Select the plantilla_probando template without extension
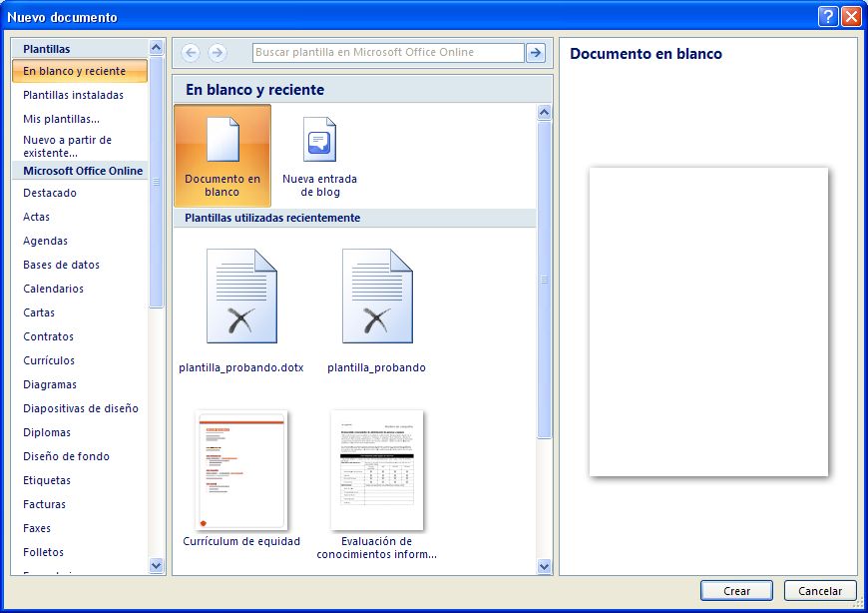 (376, 297)
